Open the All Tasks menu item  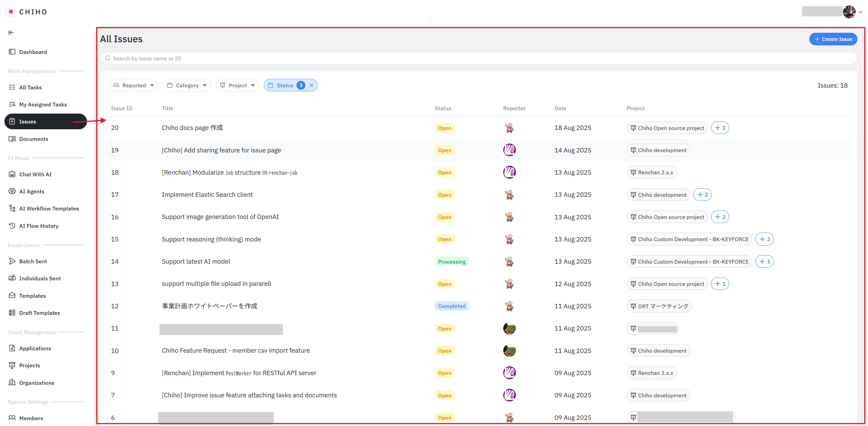click(x=30, y=87)
